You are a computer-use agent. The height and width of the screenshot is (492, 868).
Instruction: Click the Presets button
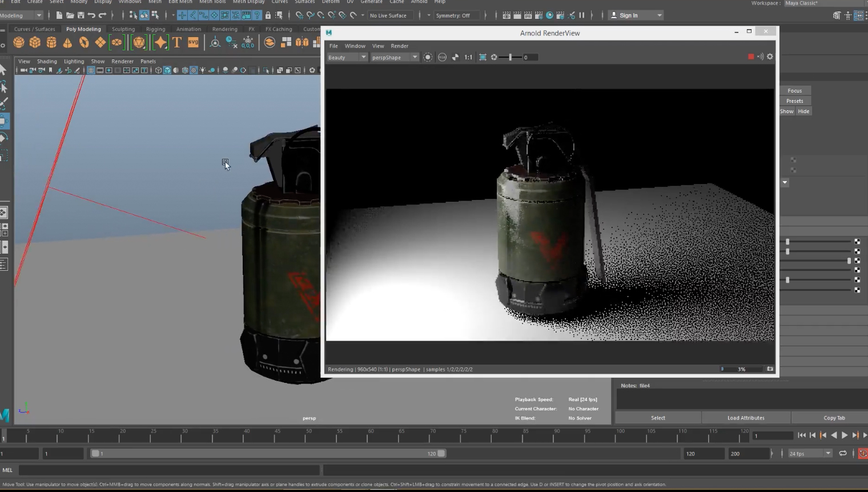tap(795, 101)
